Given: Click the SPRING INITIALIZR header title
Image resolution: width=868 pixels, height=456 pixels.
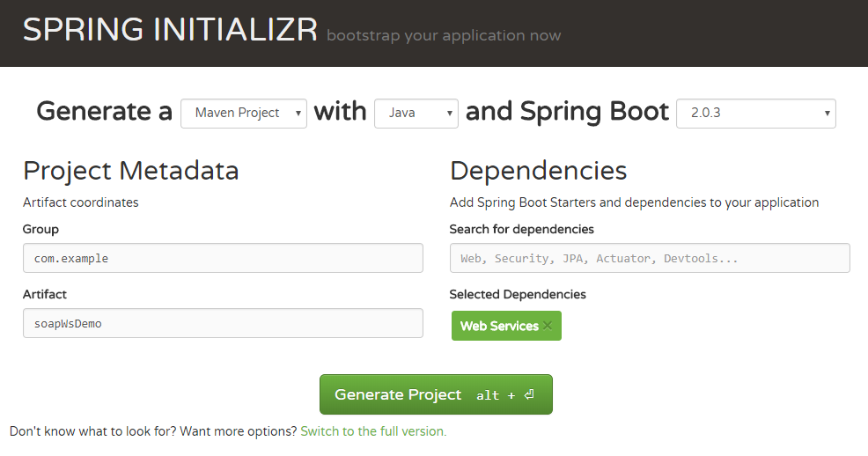Looking at the screenshot, I should click(x=171, y=29).
